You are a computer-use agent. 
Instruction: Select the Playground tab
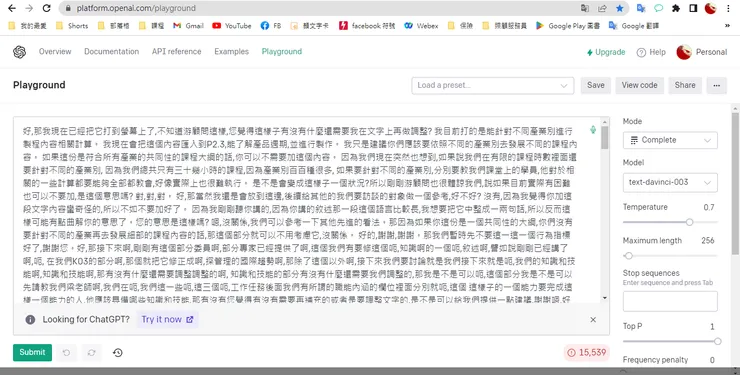tap(282, 51)
